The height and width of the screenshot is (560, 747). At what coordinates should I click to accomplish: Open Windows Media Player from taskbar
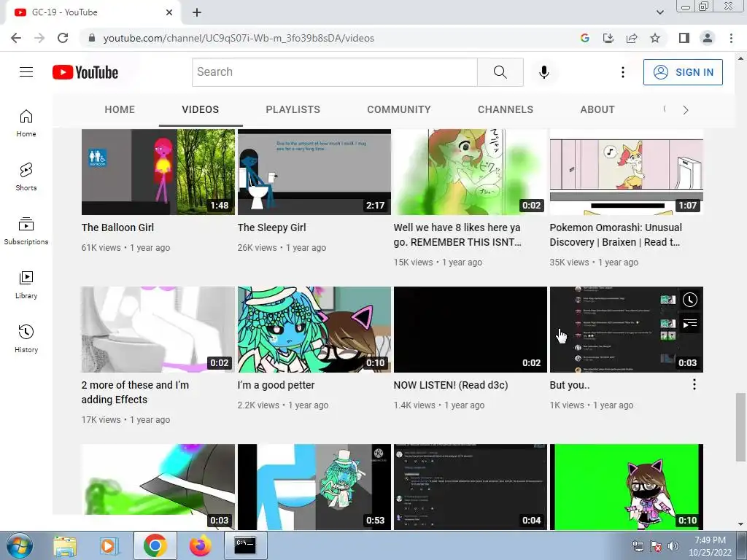109,545
